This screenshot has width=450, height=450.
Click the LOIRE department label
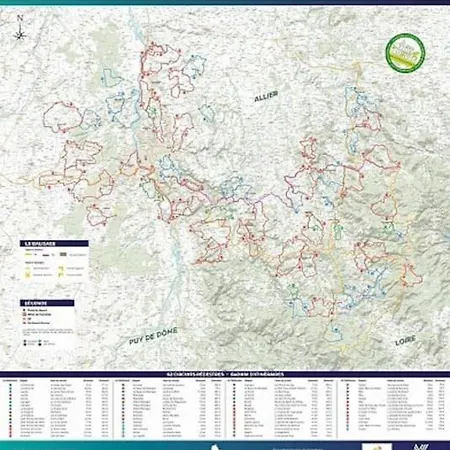(x=405, y=341)
